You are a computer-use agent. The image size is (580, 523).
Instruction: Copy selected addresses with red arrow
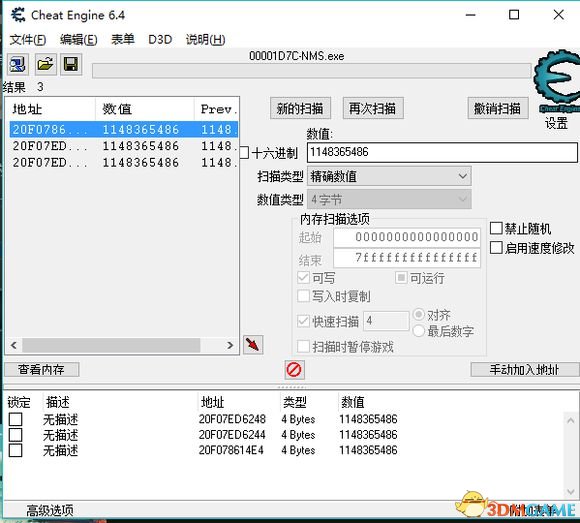pos(253,345)
